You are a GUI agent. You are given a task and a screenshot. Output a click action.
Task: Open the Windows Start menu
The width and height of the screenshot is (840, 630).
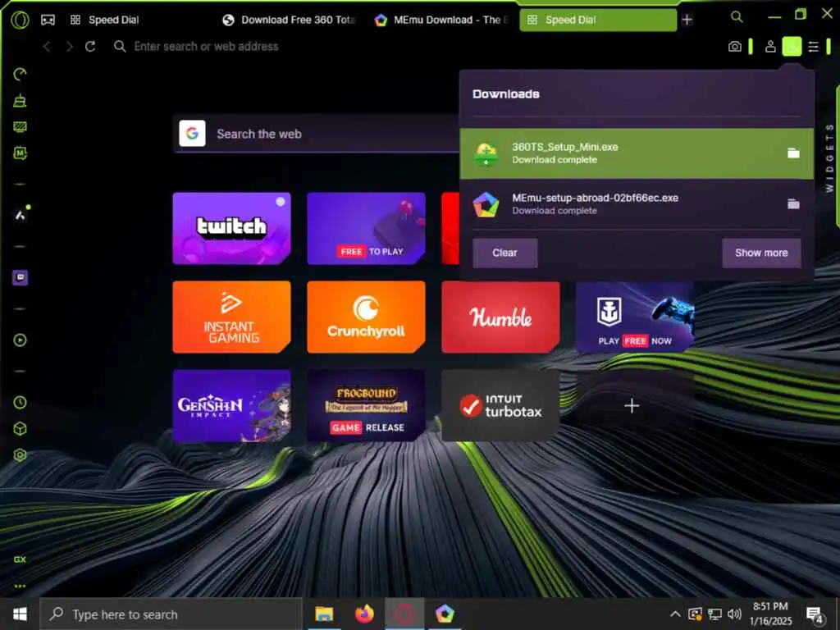pyautogui.click(x=20, y=614)
